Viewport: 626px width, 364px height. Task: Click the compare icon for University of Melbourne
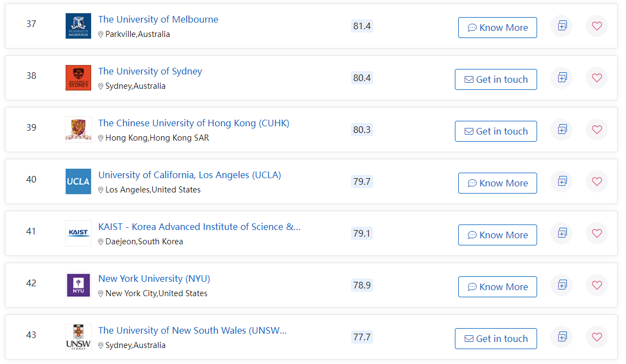point(562,26)
